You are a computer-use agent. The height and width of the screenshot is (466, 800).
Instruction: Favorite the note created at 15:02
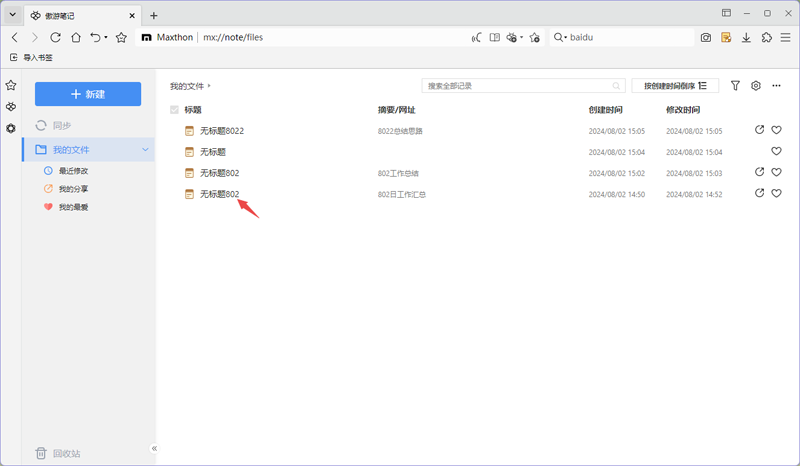pyautogui.click(x=776, y=173)
